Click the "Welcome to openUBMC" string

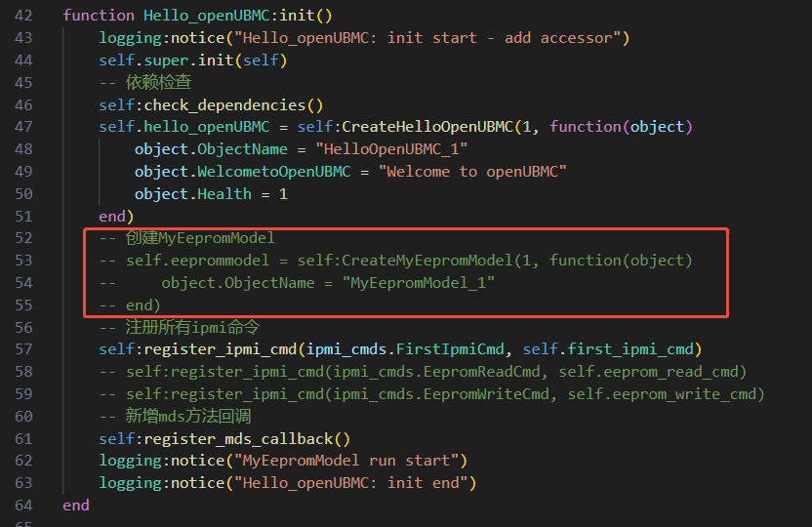tap(463, 172)
